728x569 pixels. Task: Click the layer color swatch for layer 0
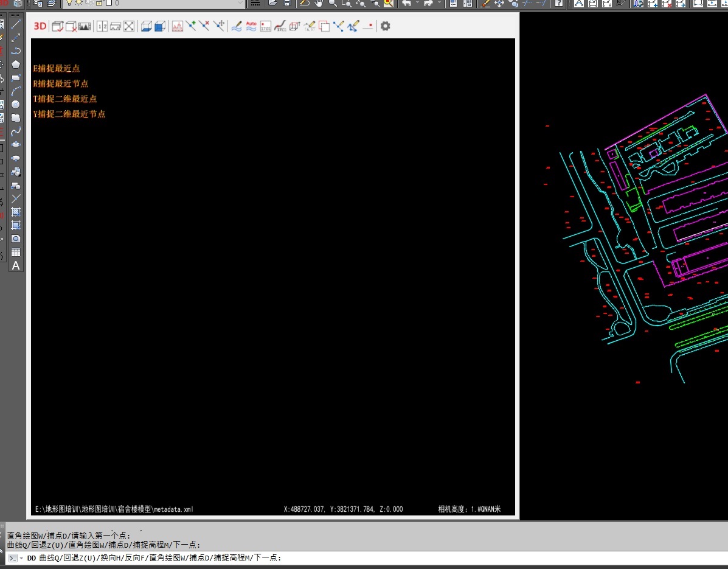108,3
